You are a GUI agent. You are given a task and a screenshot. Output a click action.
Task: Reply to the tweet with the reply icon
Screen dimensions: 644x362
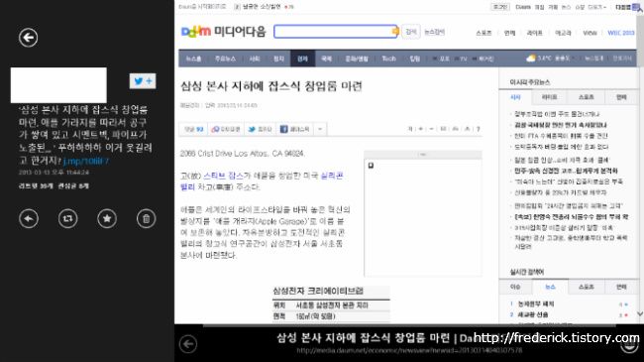pyautogui.click(x=29, y=218)
